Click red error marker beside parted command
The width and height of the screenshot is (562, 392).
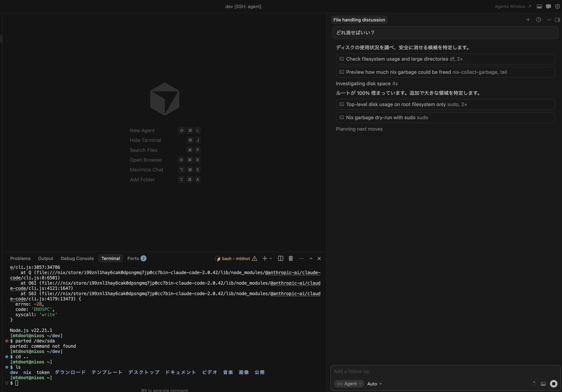point(7,341)
